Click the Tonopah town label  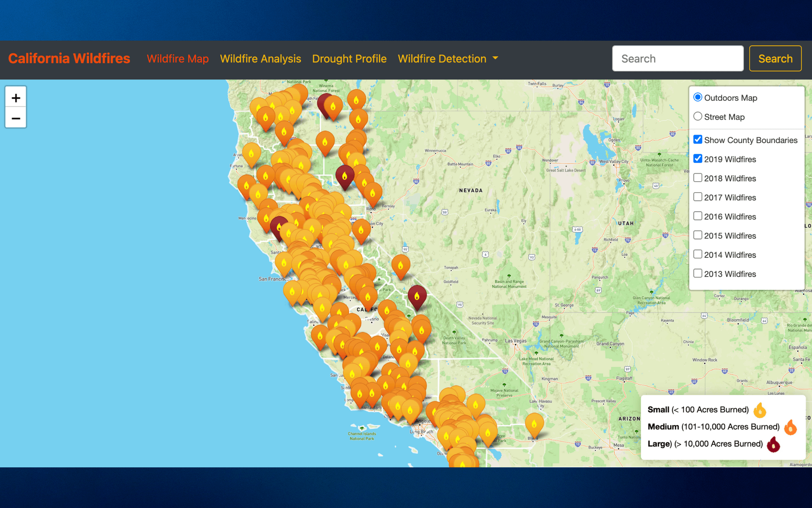pos(451,268)
